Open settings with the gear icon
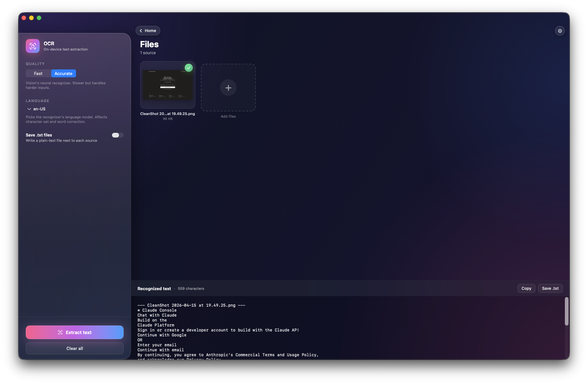This screenshot has width=588, height=384. [560, 31]
